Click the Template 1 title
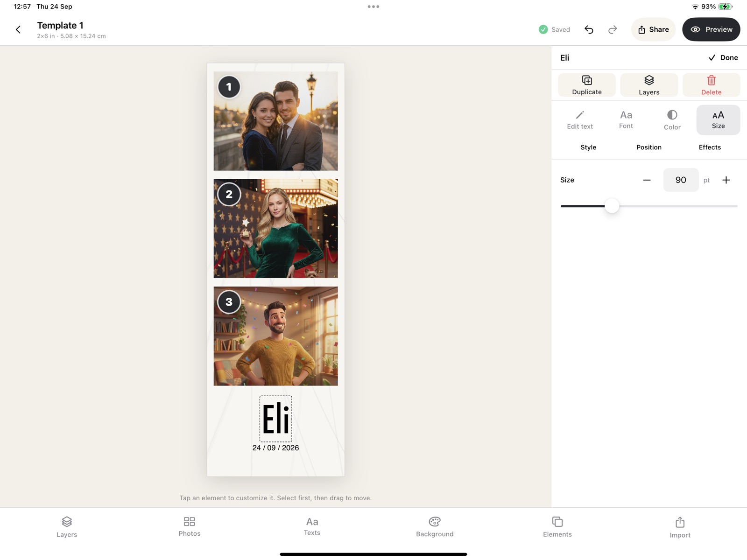The width and height of the screenshot is (747, 560). (x=60, y=26)
